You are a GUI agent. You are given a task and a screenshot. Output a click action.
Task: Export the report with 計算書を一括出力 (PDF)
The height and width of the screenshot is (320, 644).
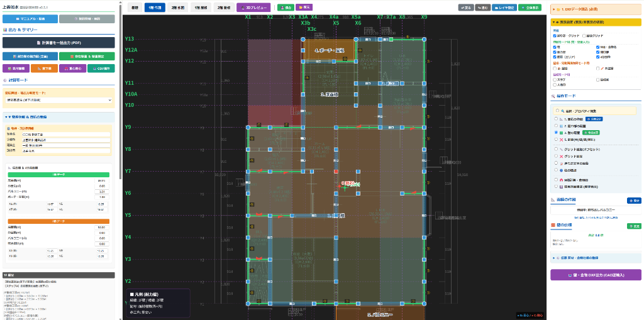point(58,43)
